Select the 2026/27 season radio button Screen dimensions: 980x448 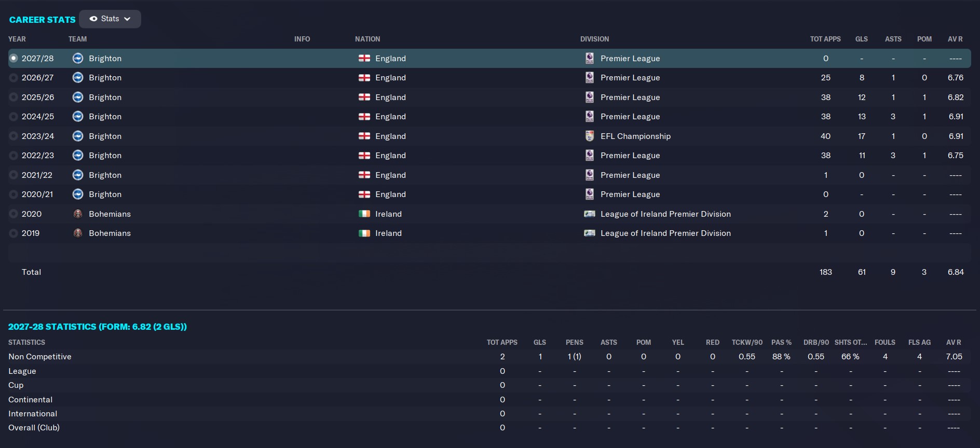point(13,78)
